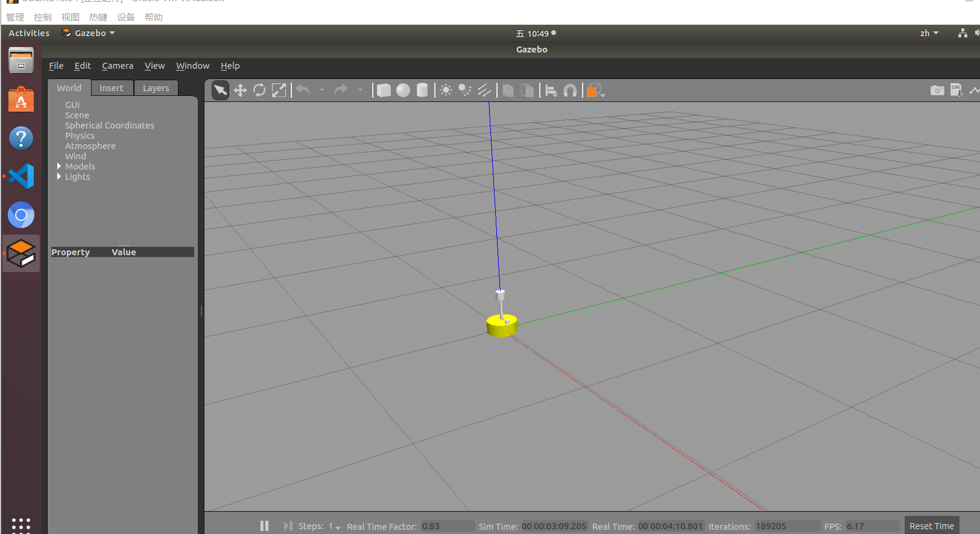Viewport: 980px width, 534px height.
Task: Click the Paste icon in toolbar
Action: [528, 91]
